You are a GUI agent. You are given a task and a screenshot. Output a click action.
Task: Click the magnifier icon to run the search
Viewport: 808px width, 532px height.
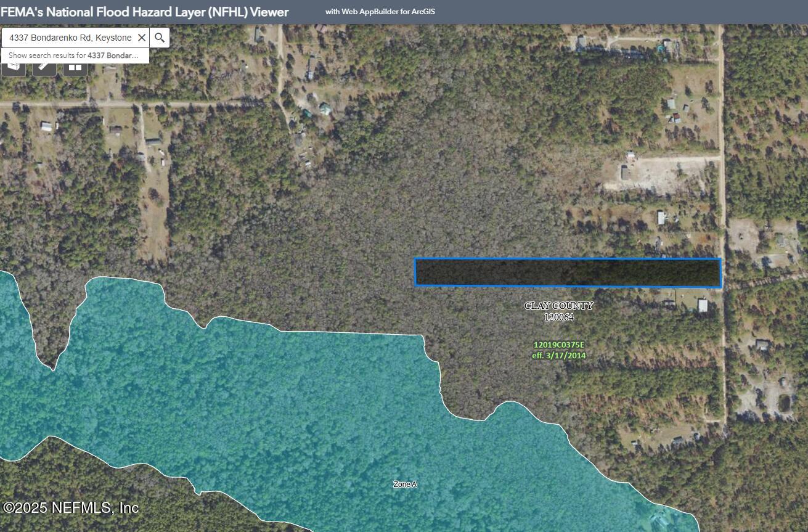(x=160, y=38)
